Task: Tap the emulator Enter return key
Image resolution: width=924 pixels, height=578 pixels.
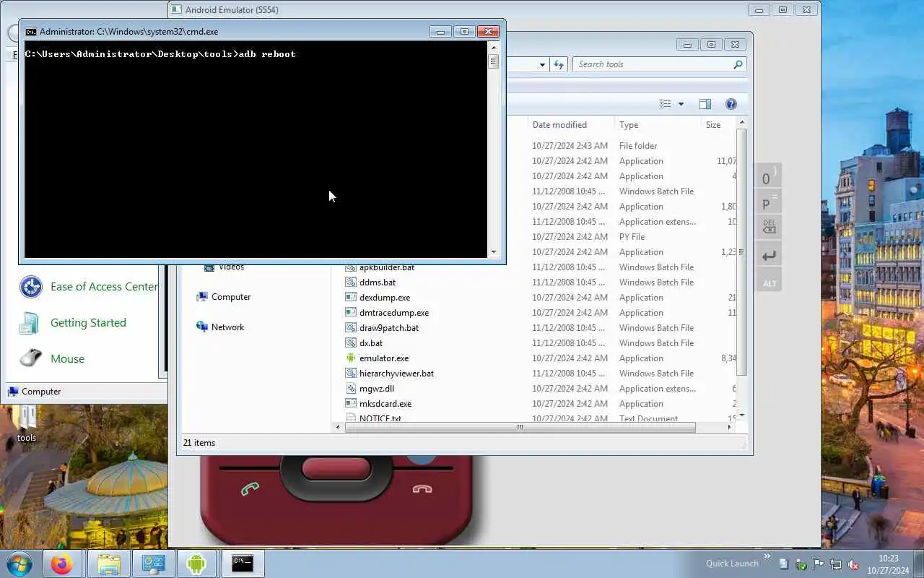Action: point(769,255)
